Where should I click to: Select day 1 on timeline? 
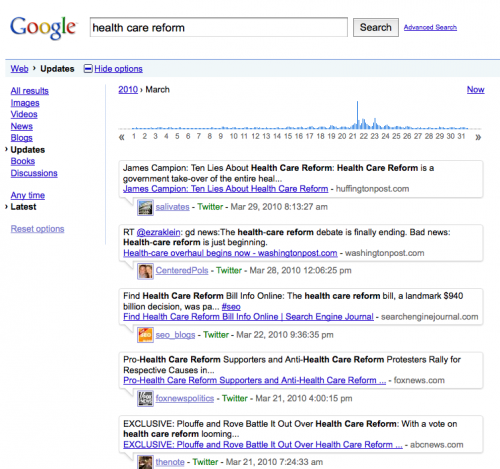point(134,136)
